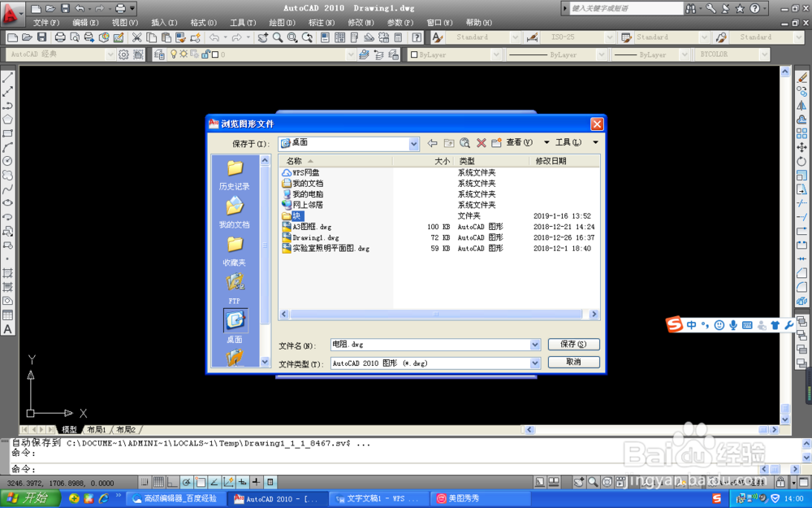The width and height of the screenshot is (812, 508).
Task: Click red delete X icon in dialog
Action: (481, 142)
